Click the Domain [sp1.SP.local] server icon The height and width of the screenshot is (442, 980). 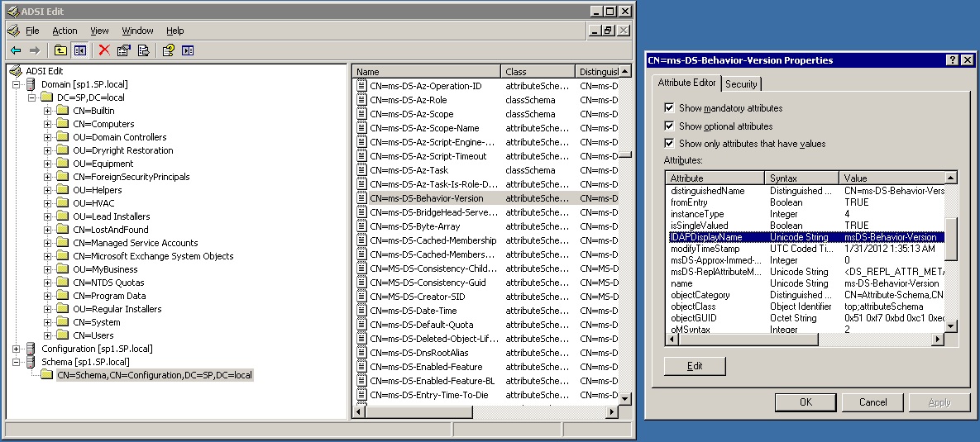(31, 84)
